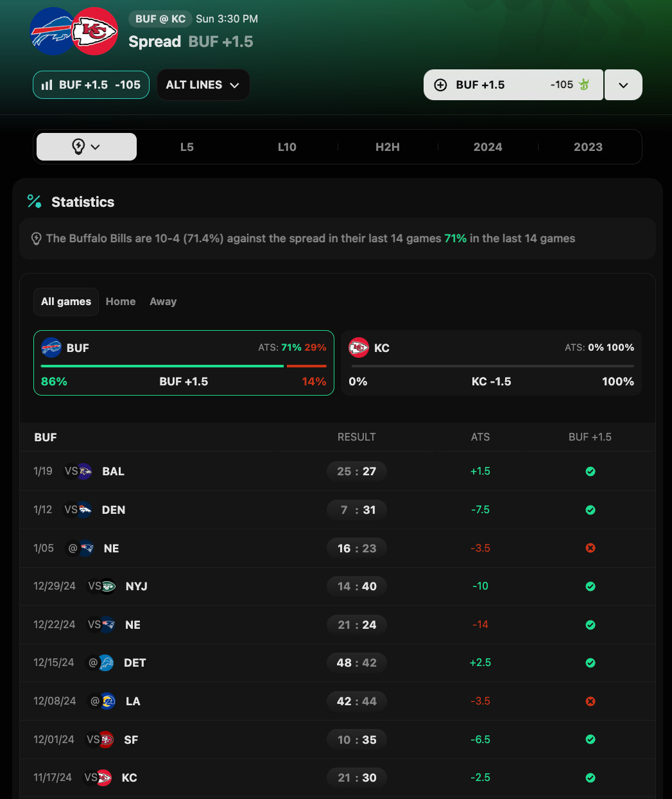Click the RESULT column header
Image resolution: width=672 pixels, height=799 pixels.
357,437
